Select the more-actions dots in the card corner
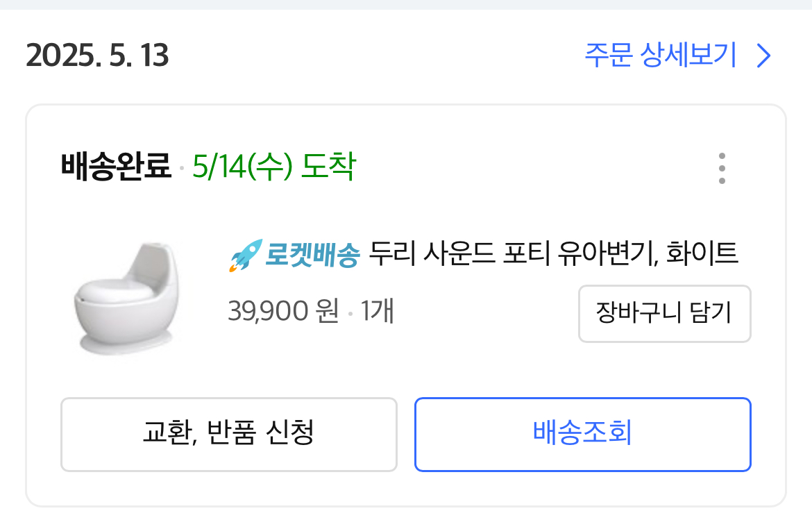 pos(722,167)
